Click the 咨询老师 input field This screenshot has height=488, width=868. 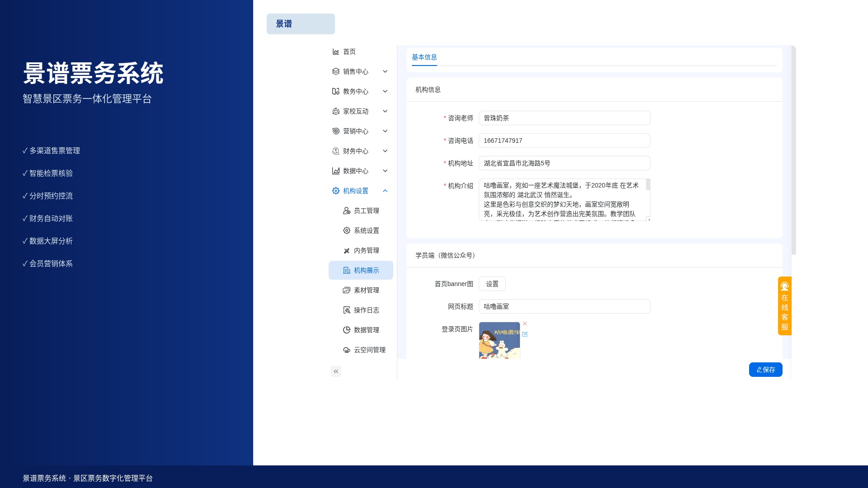pos(564,118)
